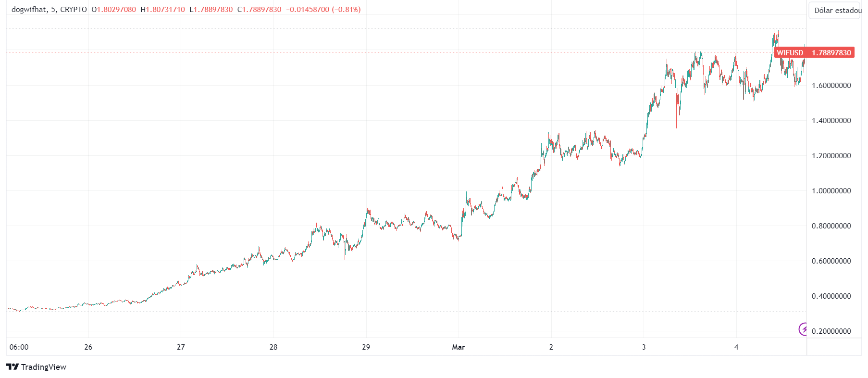Open the Dólar estadou currency dropdown
This screenshot has height=378, width=868.
click(x=837, y=11)
